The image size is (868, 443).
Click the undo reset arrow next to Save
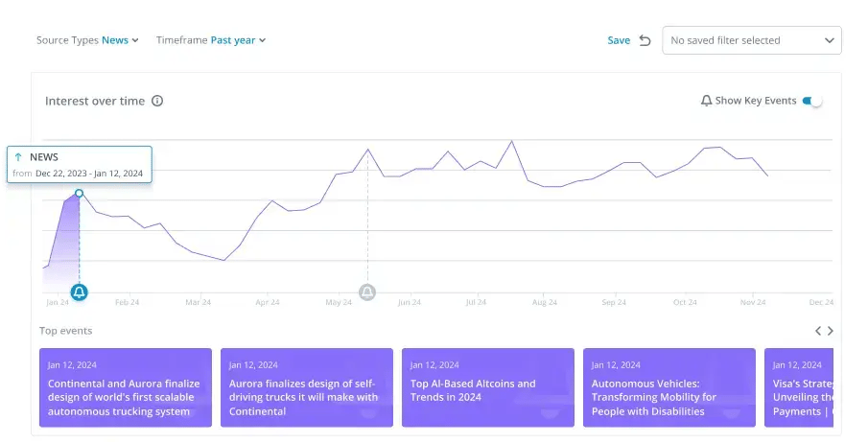tap(645, 40)
